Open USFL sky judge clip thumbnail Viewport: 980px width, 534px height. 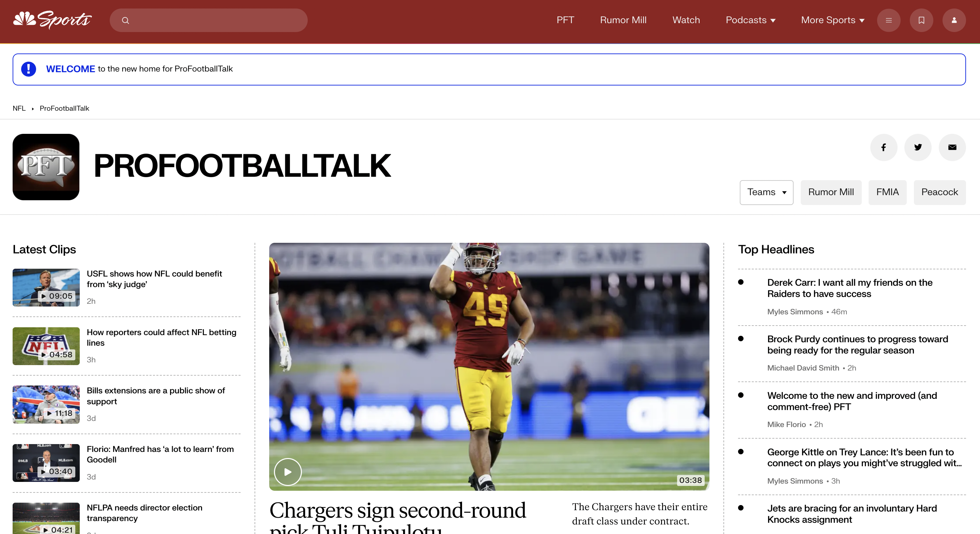click(x=46, y=287)
